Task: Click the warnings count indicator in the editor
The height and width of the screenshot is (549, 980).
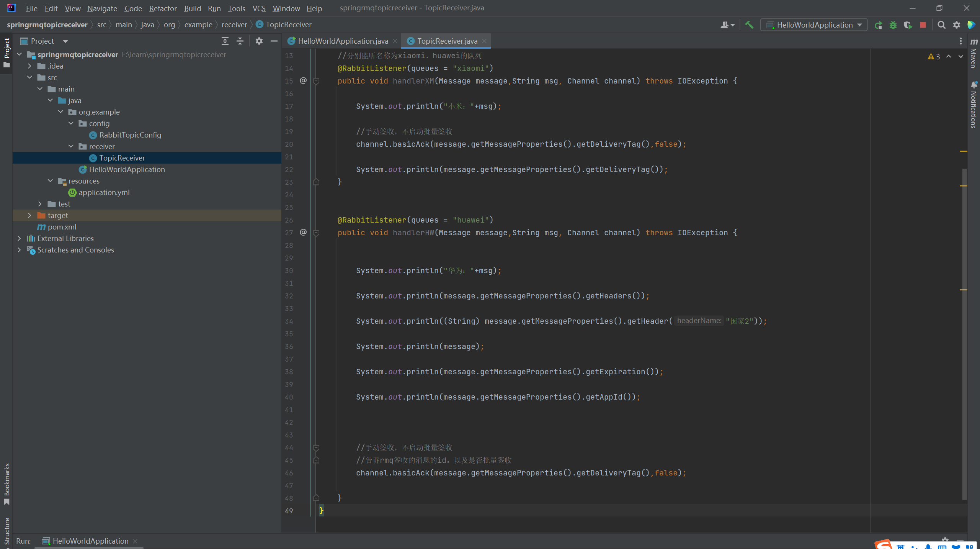Action: point(934,56)
